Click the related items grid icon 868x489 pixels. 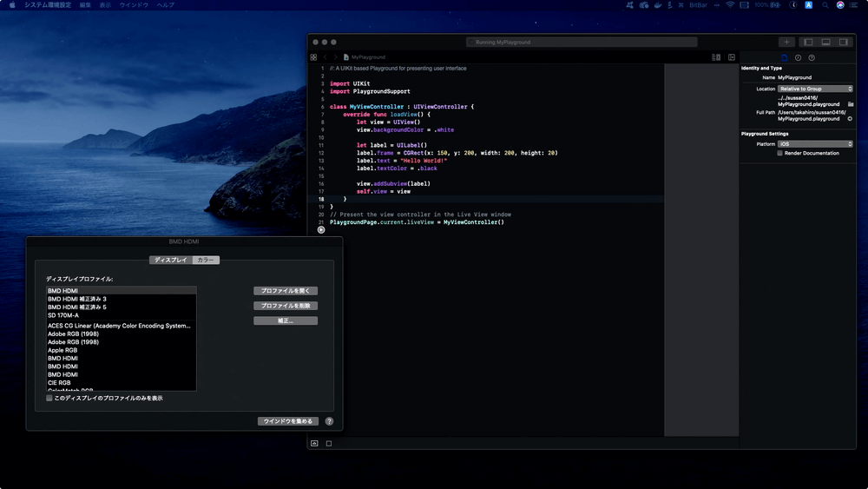[x=313, y=57]
